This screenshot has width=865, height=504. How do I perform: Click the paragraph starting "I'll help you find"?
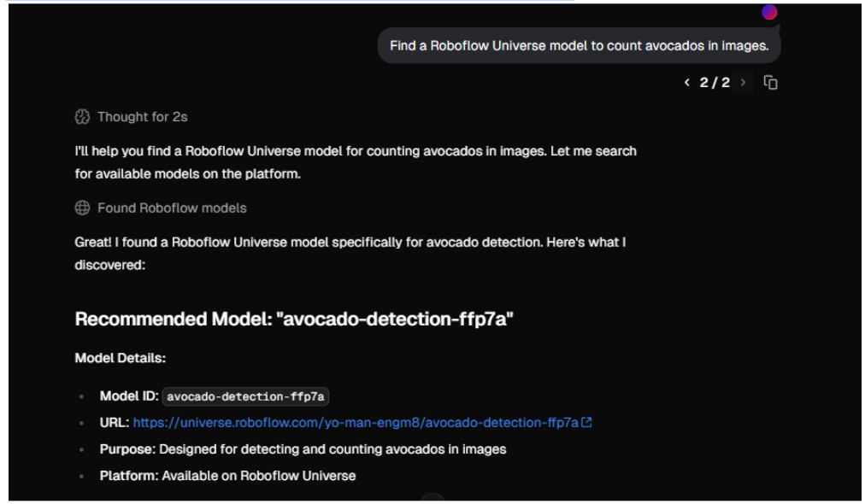(x=356, y=162)
